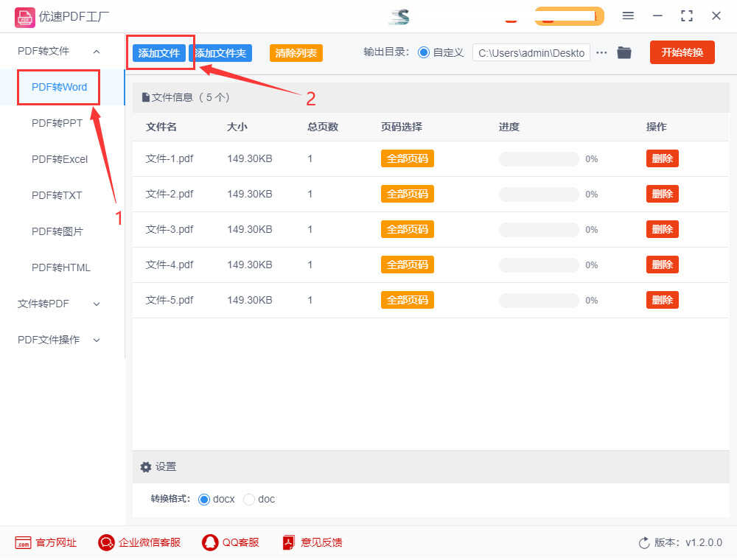This screenshot has width=737, height=560.
Task: Select the 文件-5.pdf file name
Action: (170, 300)
